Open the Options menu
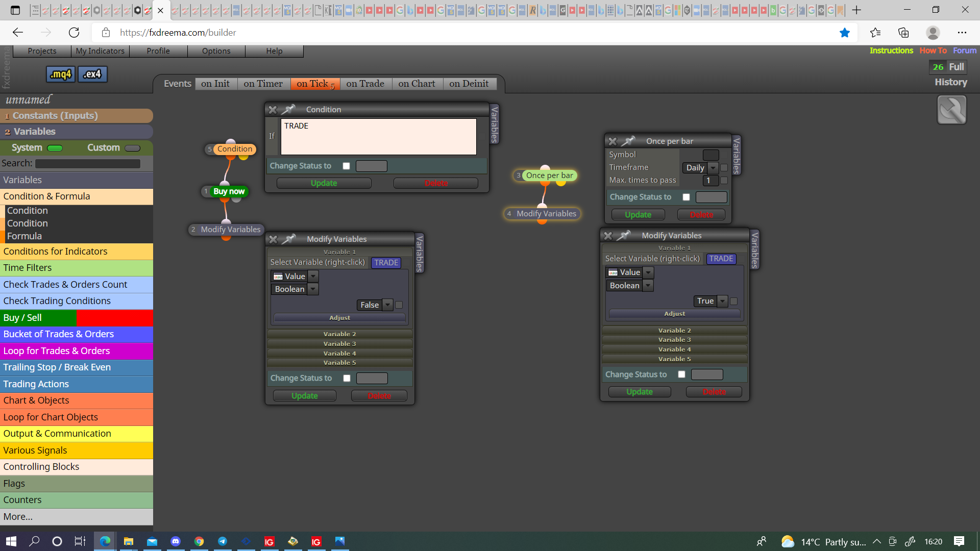The width and height of the screenshot is (980, 551). click(x=216, y=51)
